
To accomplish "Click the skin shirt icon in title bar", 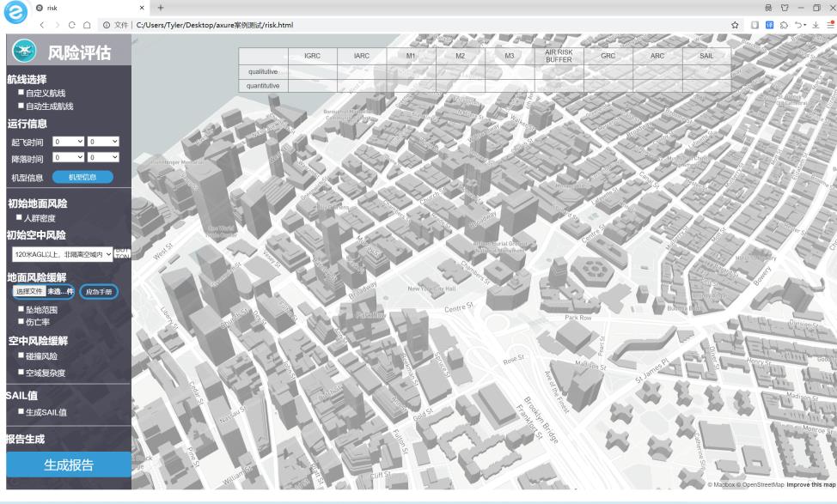I will click(785, 8).
